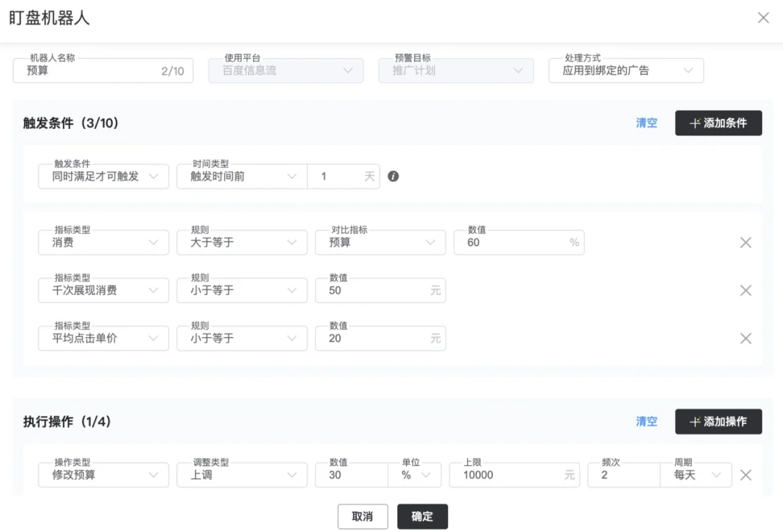Open 规则 dropdown showing 大于等于
The image size is (783, 532).
coord(241,243)
